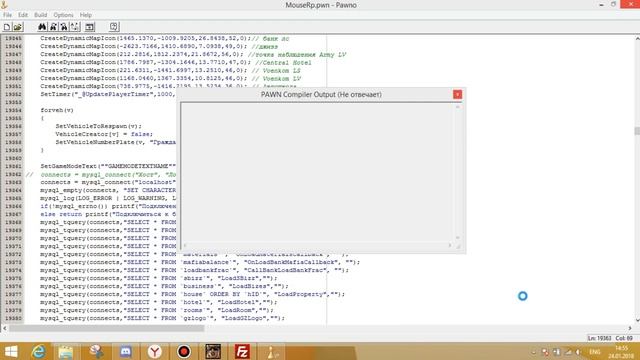This screenshot has height=360, width=640.
Task: Open the screen recorder taskbar icon
Action: point(184,351)
